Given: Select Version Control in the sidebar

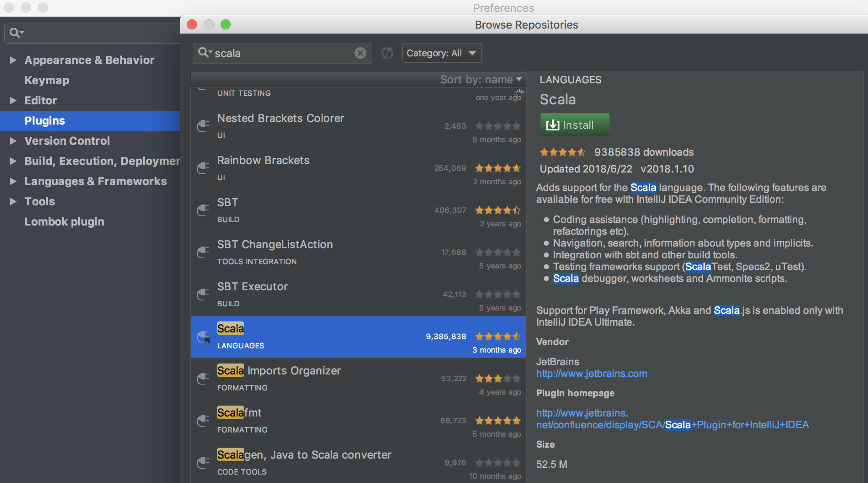Looking at the screenshot, I should click(x=67, y=141).
